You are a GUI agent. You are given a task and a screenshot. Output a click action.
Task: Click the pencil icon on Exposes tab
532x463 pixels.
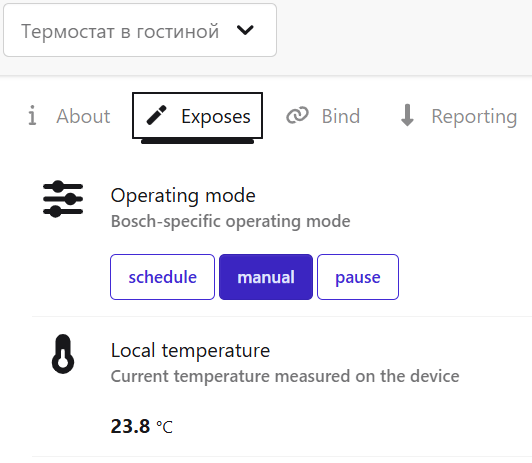click(156, 116)
